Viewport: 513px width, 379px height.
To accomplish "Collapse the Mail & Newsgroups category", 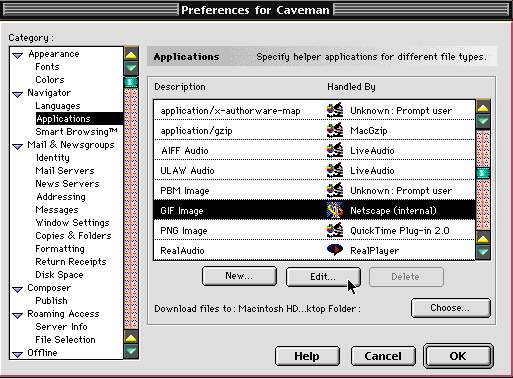I will click(17, 146).
